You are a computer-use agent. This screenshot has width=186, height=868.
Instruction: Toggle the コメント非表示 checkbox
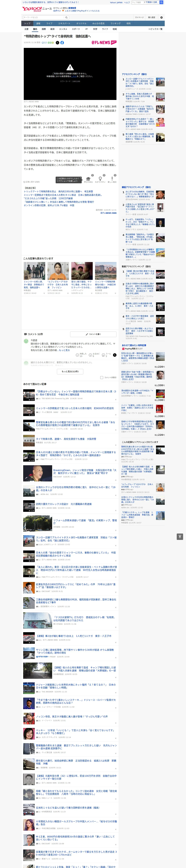click(102, 378)
